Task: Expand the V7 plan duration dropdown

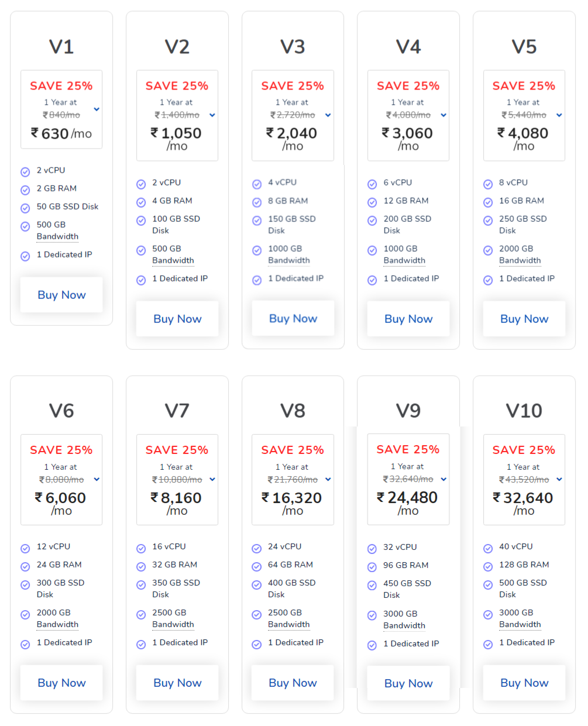Action: click(x=212, y=479)
